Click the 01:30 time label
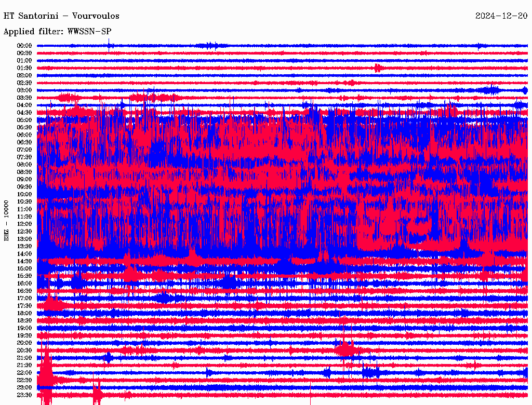 [x=24, y=68]
